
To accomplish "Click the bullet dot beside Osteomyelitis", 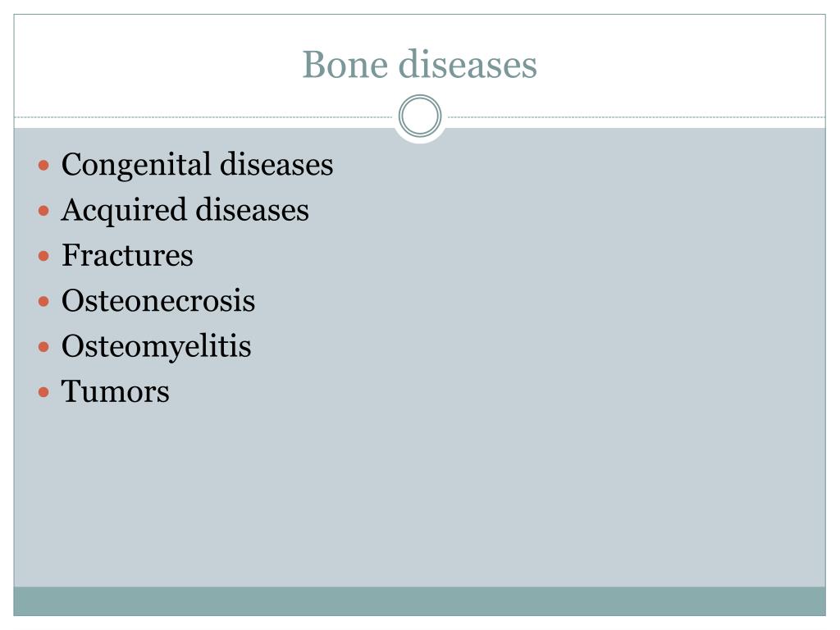I will point(44,347).
